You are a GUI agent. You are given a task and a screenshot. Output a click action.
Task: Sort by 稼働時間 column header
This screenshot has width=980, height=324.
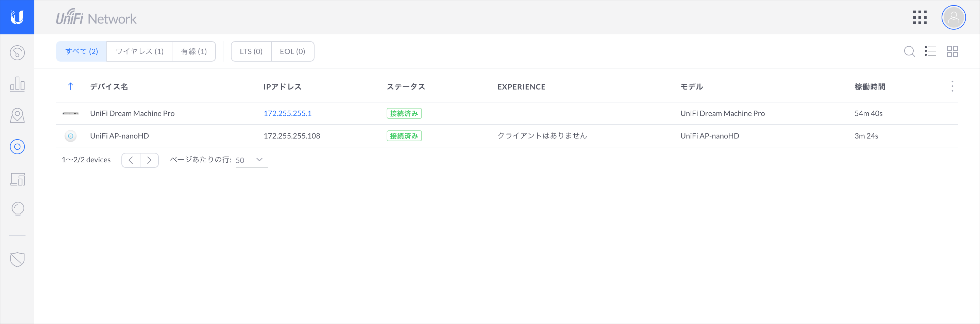click(870, 87)
